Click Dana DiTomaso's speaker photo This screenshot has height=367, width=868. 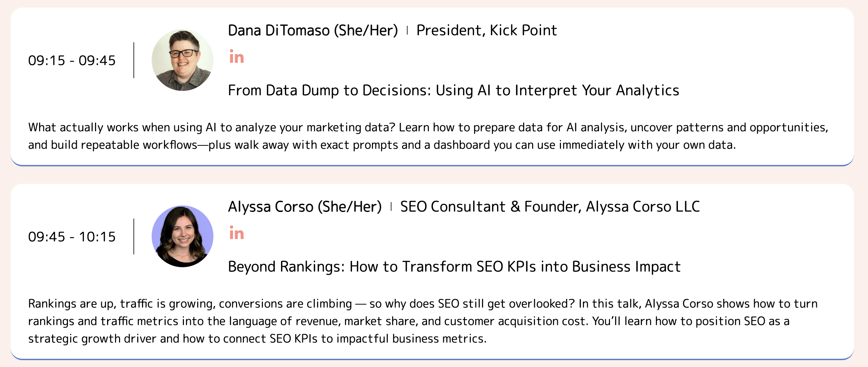(x=182, y=60)
